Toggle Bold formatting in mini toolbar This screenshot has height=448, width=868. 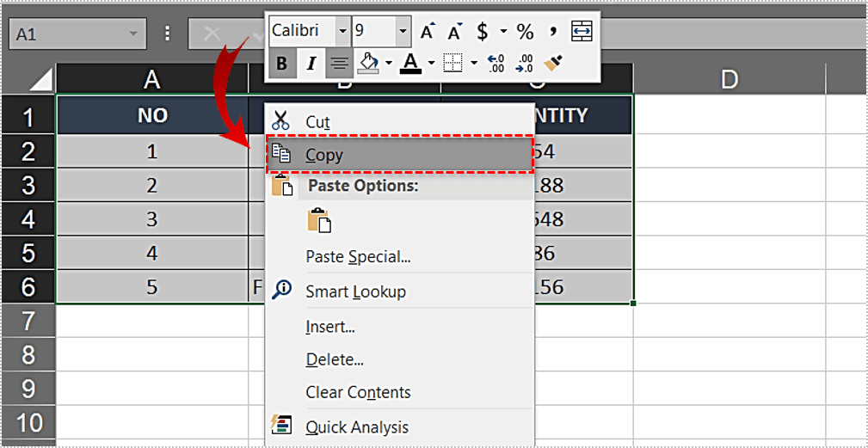tap(281, 63)
